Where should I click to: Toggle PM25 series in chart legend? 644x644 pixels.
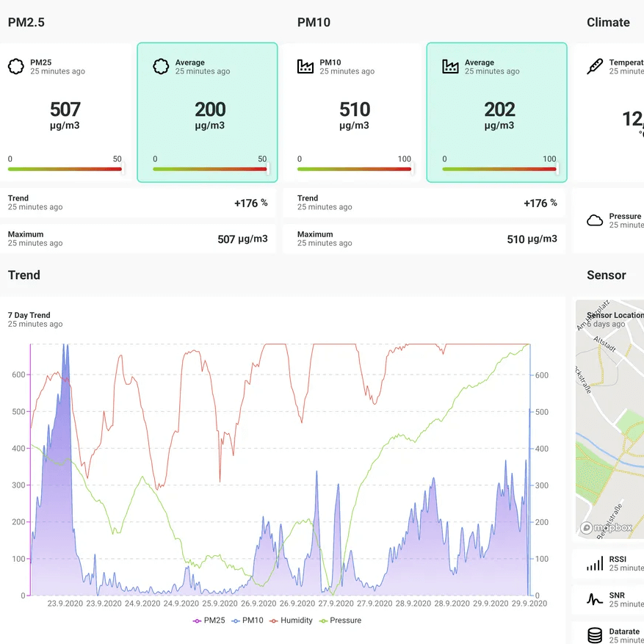coord(209,621)
